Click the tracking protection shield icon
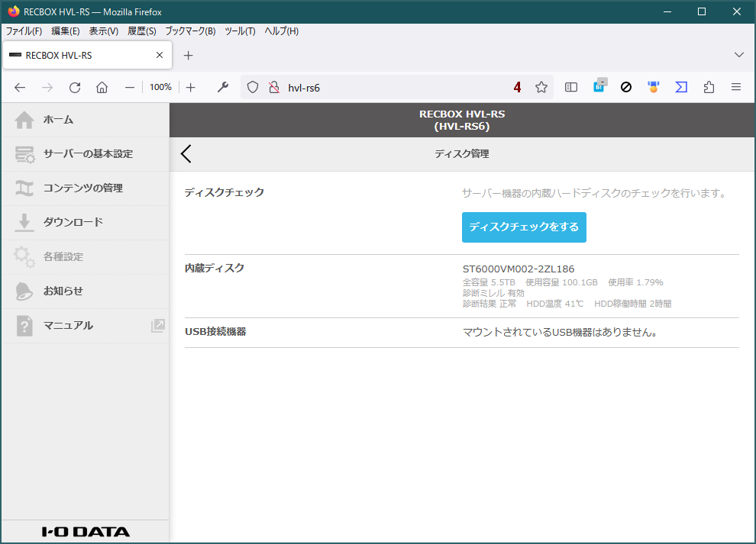 pyautogui.click(x=253, y=87)
